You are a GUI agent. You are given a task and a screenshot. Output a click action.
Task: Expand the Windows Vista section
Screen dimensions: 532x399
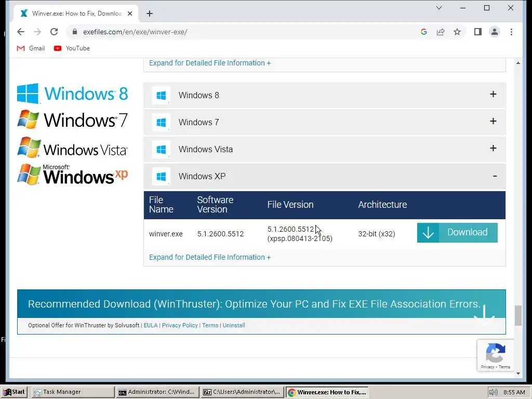tap(325, 149)
